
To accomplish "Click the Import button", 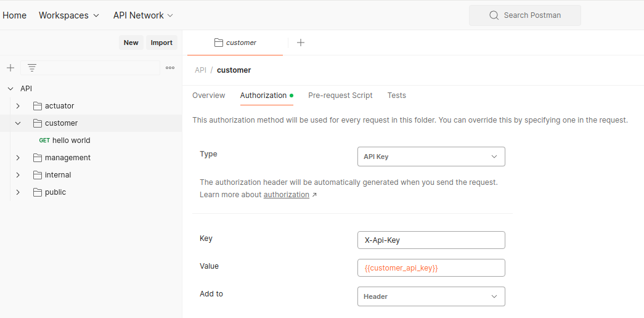I will pos(161,43).
